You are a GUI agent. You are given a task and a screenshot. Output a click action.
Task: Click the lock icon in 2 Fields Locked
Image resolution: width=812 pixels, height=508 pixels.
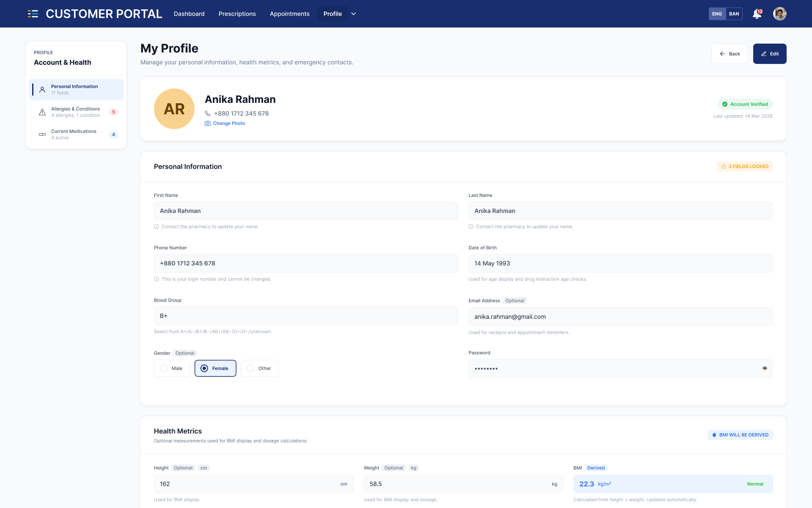(724, 166)
